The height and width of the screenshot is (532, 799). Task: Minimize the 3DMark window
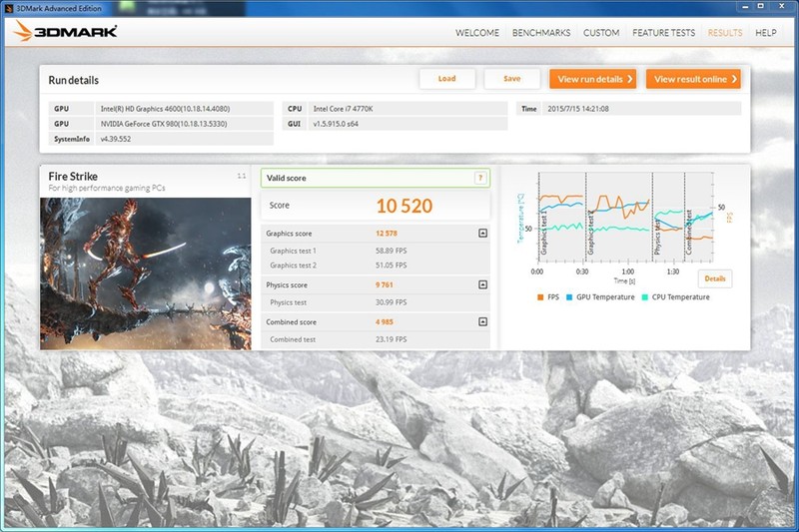tap(745, 7)
